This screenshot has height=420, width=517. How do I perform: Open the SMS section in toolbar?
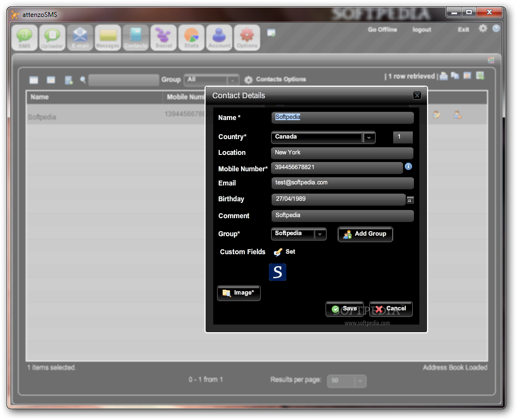tap(25, 38)
